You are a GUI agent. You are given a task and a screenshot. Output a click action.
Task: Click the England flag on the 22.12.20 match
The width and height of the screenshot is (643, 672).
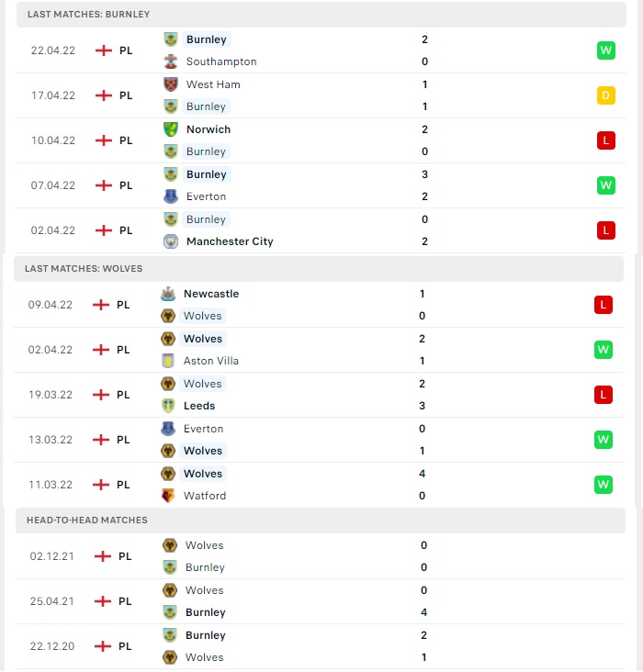click(103, 646)
